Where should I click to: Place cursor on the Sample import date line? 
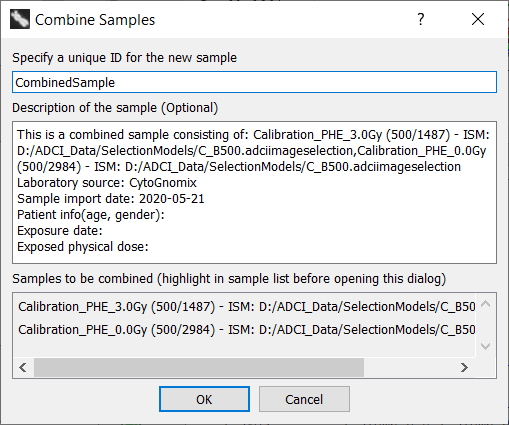pyautogui.click(x=110, y=199)
